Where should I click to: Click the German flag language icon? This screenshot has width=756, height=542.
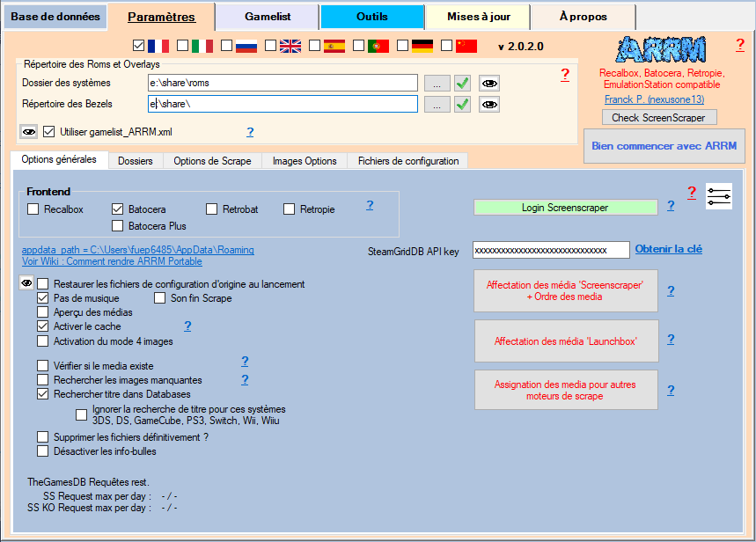tap(422, 46)
